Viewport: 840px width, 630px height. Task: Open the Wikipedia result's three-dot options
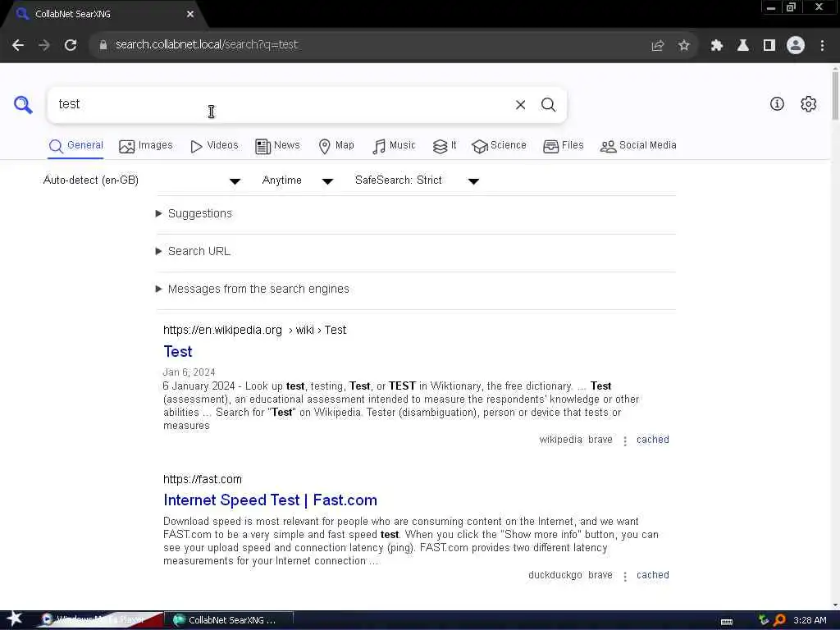[624, 441]
